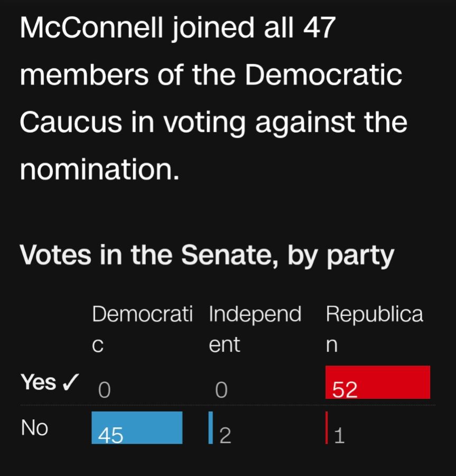Select the Yes row label

39,382
